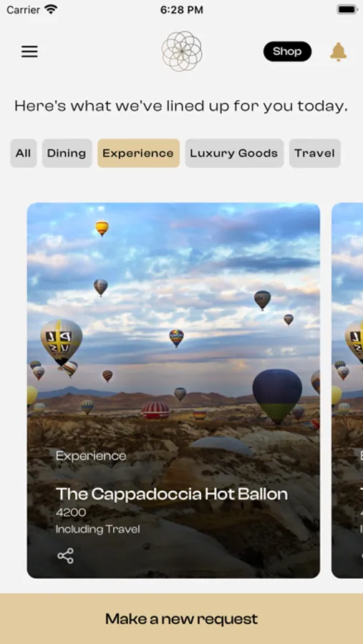Tap the flower-of-life logo

point(182,52)
